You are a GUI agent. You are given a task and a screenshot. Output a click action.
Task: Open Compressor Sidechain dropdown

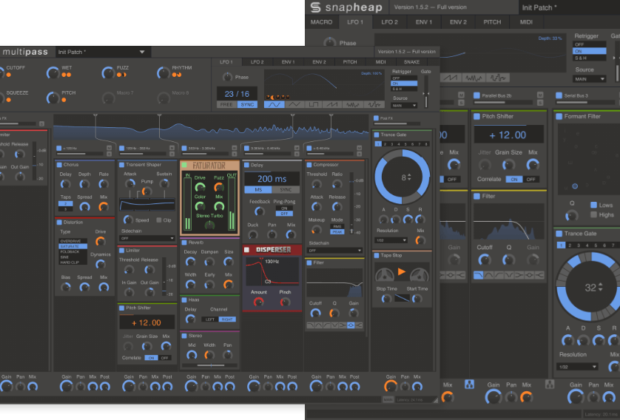tap(334, 250)
